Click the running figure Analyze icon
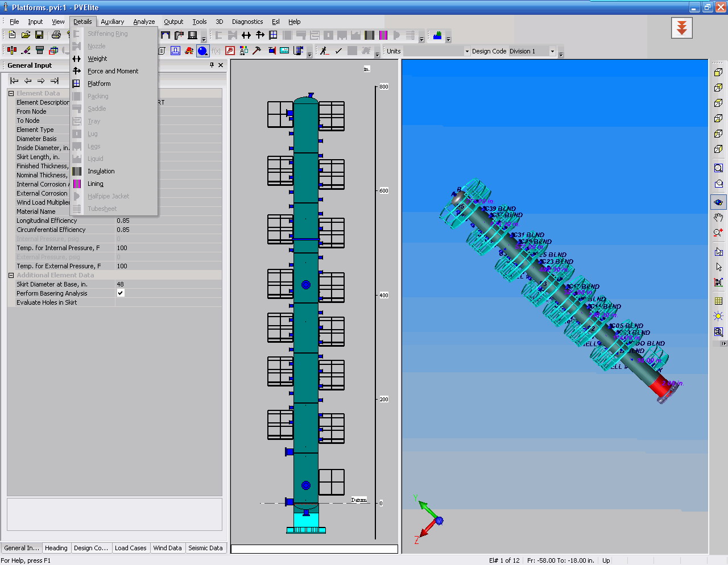This screenshot has height=565, width=728. pyautogui.click(x=324, y=51)
